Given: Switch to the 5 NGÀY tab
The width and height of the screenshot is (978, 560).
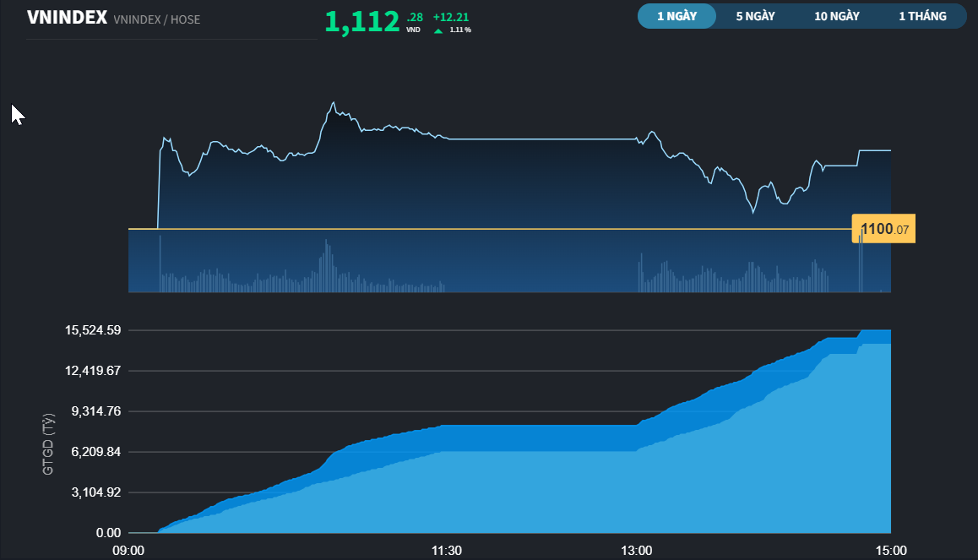Looking at the screenshot, I should [755, 16].
